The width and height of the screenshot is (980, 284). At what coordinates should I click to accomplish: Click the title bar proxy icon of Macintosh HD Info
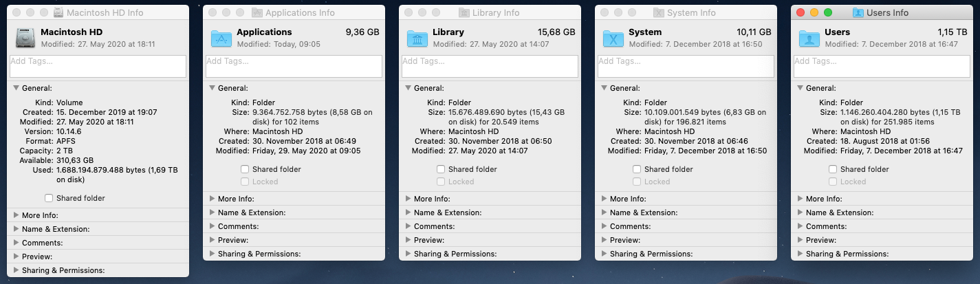[x=59, y=12]
